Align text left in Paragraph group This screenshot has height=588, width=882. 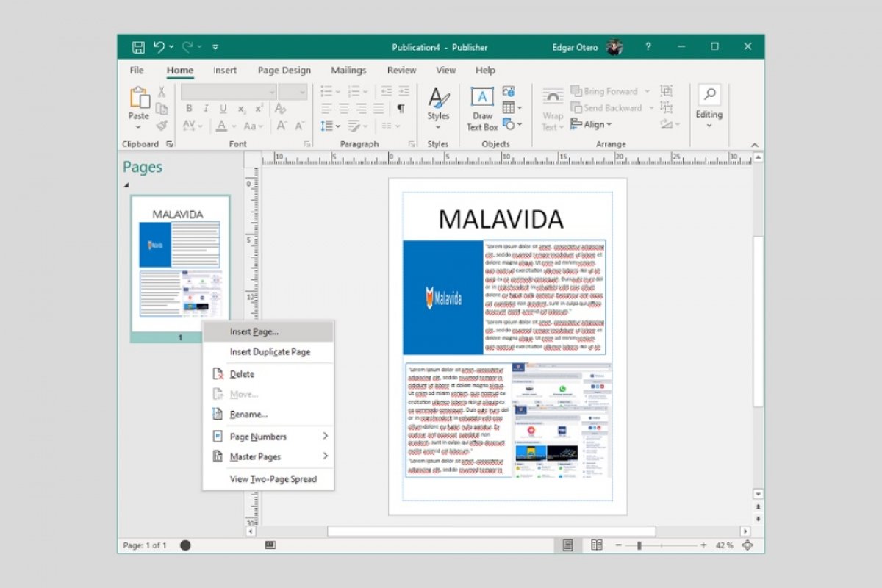point(327,109)
